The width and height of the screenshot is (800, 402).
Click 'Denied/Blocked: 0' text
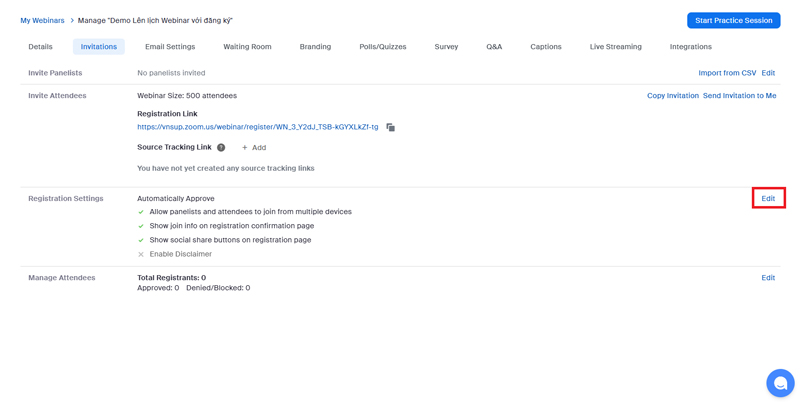coord(218,288)
